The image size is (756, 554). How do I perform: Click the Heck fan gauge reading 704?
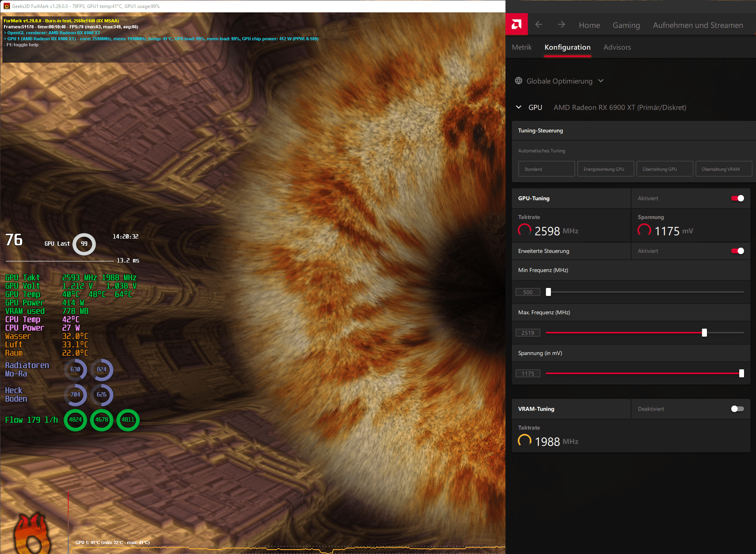[75, 394]
